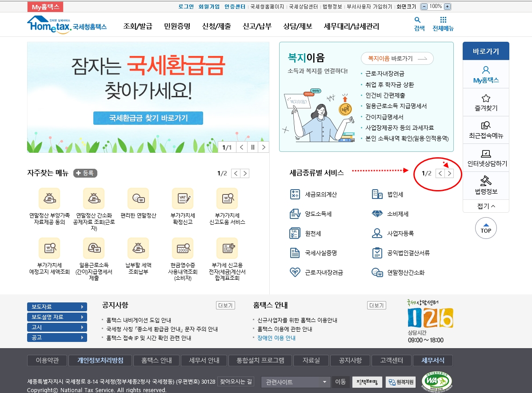Open the 상담/제보 menu

click(x=298, y=26)
